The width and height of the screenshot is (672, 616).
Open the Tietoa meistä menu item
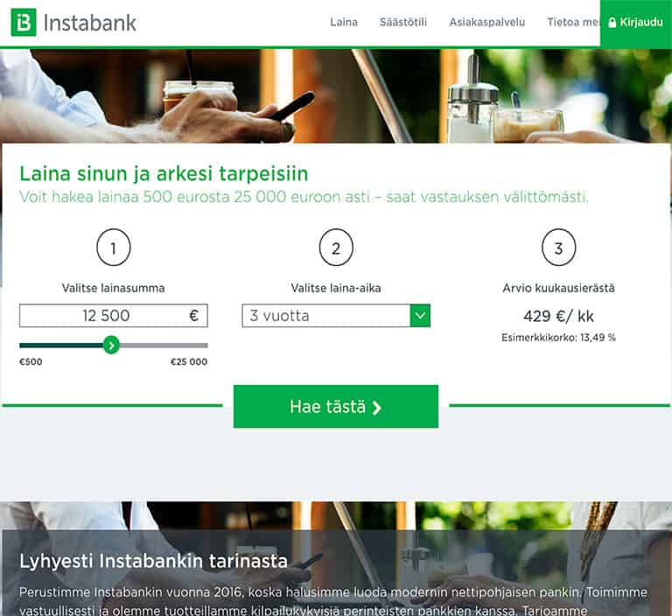coord(573,22)
